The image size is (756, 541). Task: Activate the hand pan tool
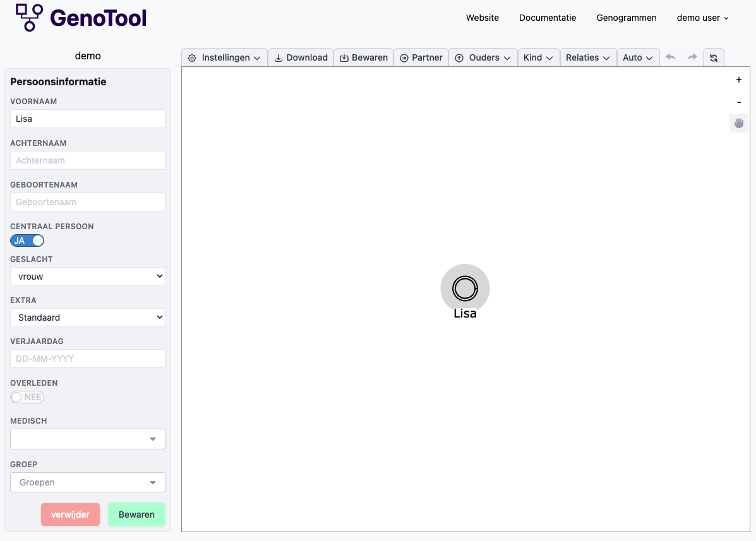click(738, 123)
